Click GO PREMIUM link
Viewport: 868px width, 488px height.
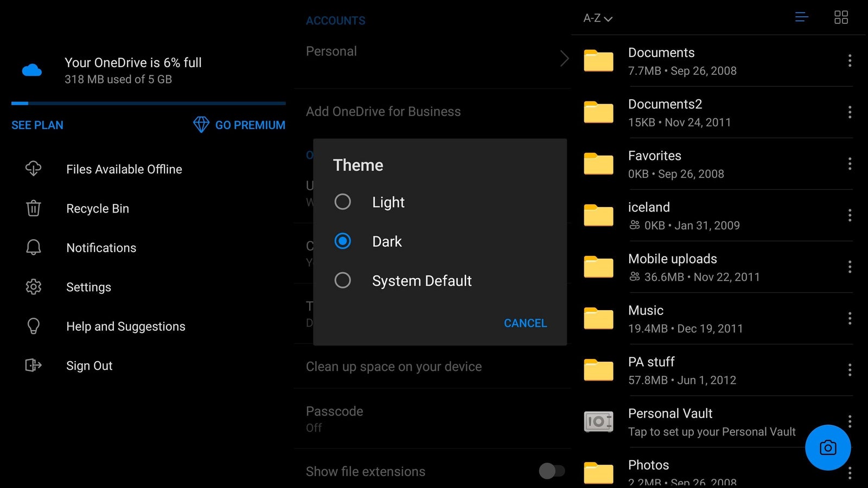[x=250, y=125]
